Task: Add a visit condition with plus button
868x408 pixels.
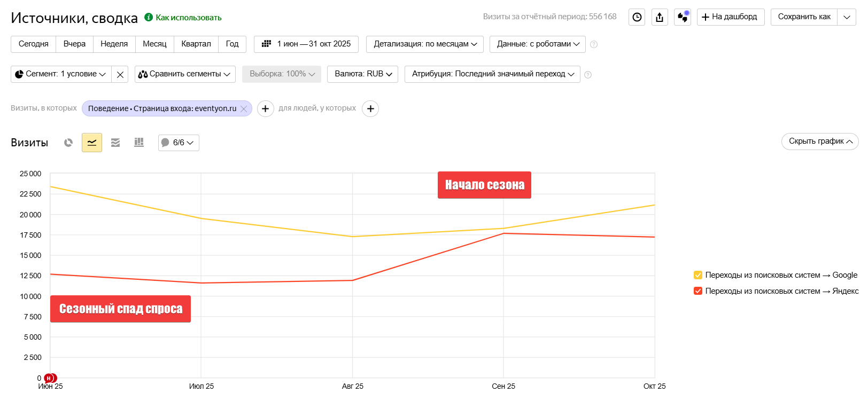Action: tap(265, 108)
